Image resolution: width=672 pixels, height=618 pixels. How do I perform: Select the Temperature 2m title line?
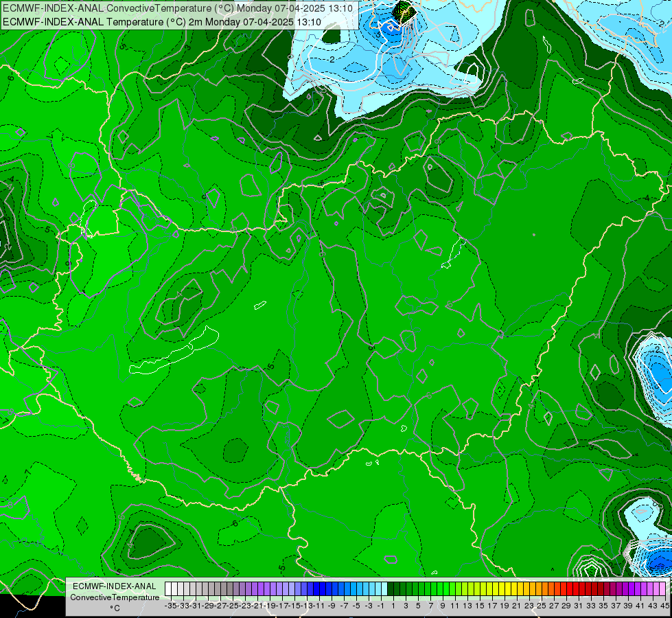pos(162,22)
